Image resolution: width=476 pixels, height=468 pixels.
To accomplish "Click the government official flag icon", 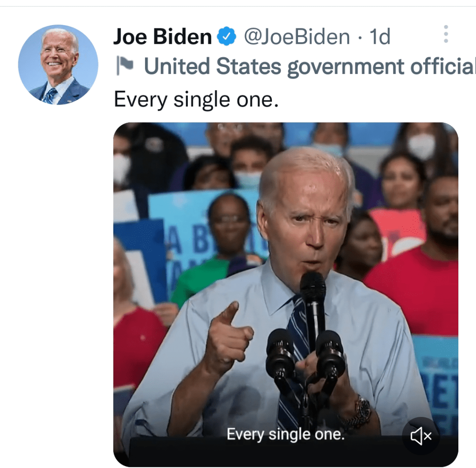I will [125, 66].
